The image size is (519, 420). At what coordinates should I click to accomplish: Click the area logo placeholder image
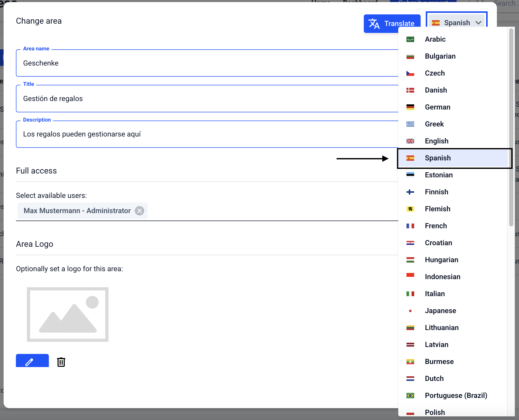pos(68,314)
